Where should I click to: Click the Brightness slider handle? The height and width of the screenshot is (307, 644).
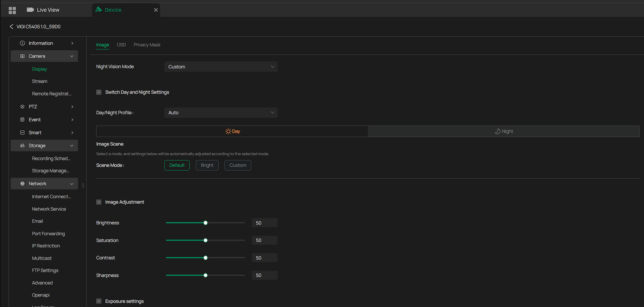pos(205,223)
